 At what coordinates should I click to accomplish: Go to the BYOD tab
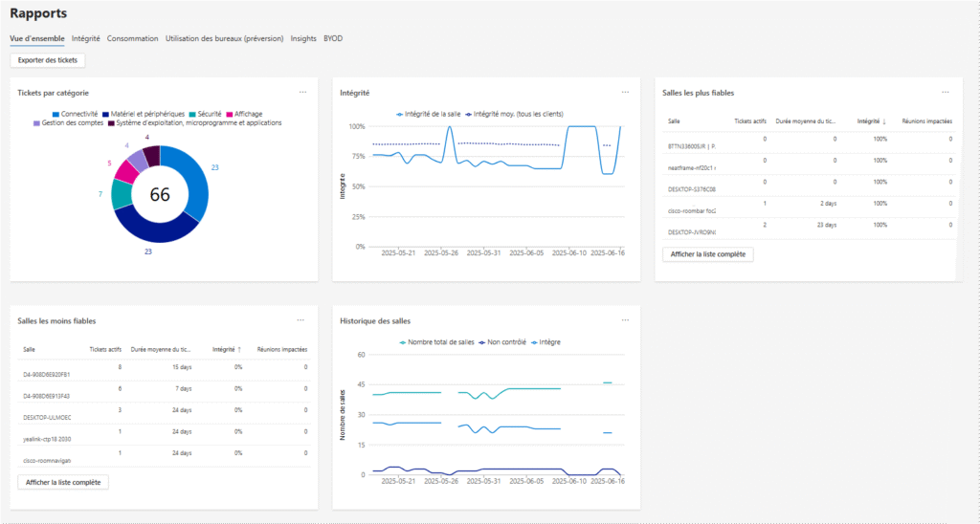[x=333, y=38]
